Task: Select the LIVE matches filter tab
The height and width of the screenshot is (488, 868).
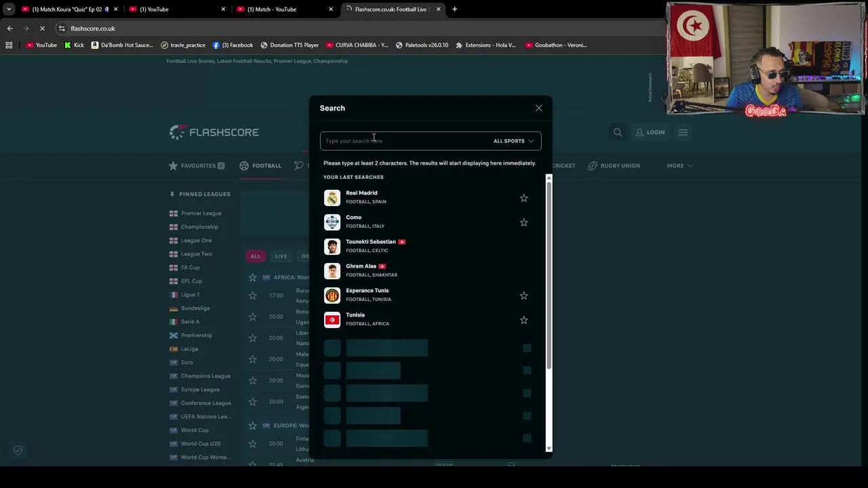Action: click(x=281, y=256)
